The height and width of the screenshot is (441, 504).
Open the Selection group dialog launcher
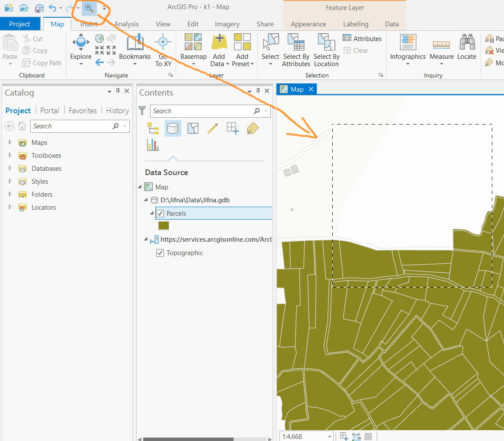[381, 75]
